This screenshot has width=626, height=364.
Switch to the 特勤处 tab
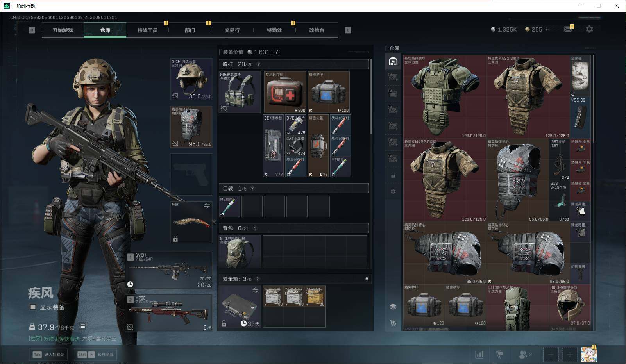[x=274, y=30]
